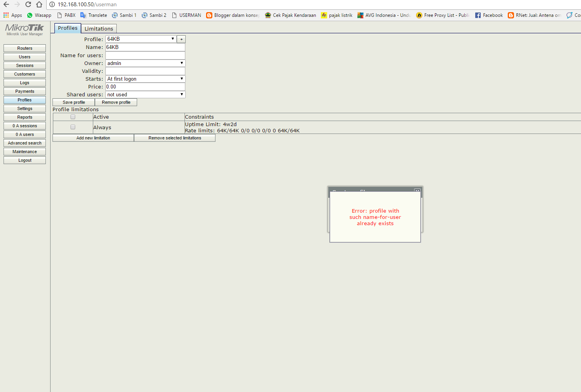Focus the Validity input field
This screenshot has height=392, width=581.
[145, 71]
